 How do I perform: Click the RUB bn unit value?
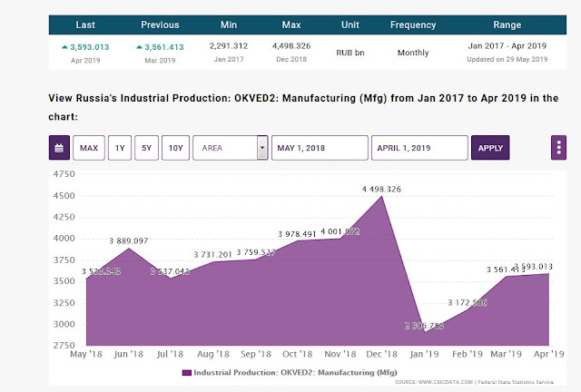coord(350,53)
